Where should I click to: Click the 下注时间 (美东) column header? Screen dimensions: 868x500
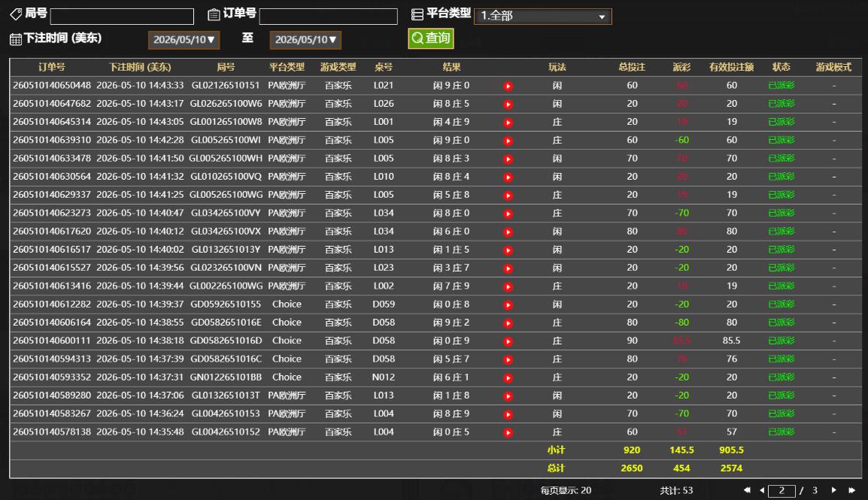(140, 67)
